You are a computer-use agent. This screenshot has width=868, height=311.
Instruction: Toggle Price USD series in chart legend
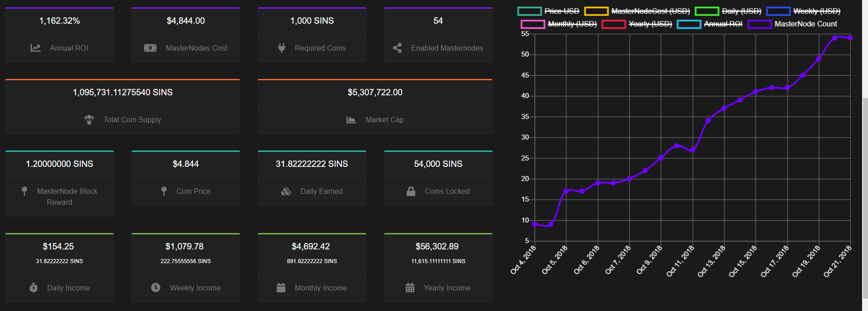[x=548, y=11]
